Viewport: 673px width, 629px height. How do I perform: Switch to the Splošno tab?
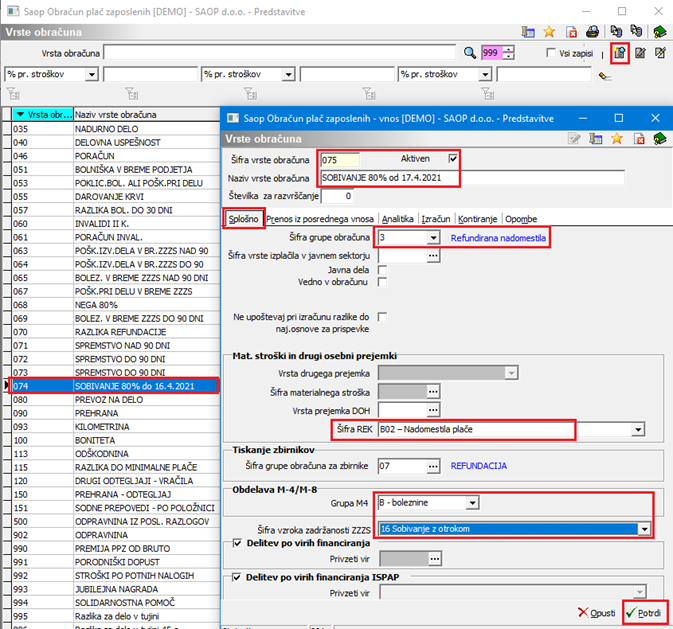[x=243, y=219]
